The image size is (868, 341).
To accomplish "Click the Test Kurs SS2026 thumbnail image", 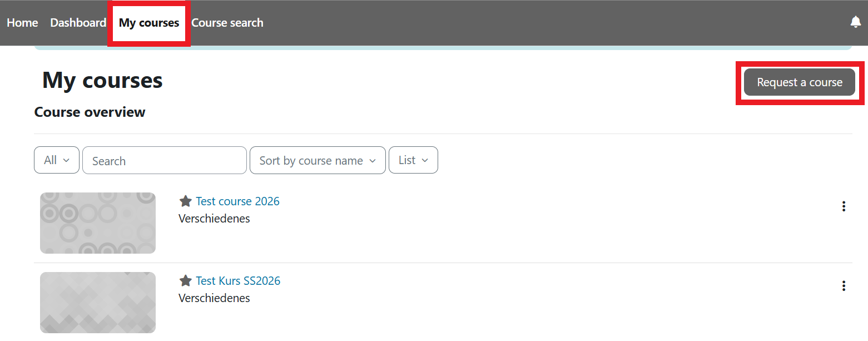I will (x=98, y=303).
